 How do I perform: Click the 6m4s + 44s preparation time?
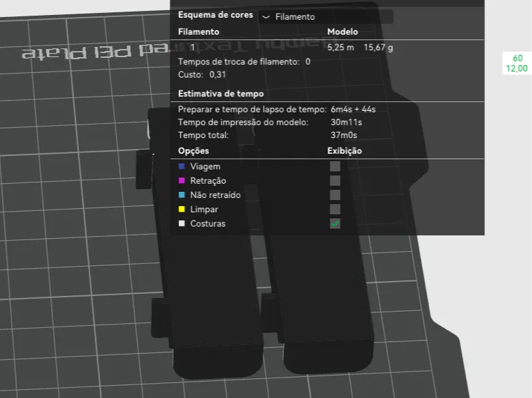(x=353, y=110)
